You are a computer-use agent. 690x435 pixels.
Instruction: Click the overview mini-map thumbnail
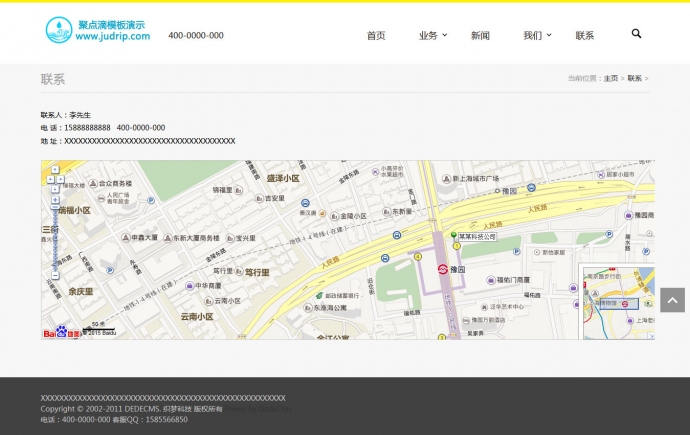619,303
